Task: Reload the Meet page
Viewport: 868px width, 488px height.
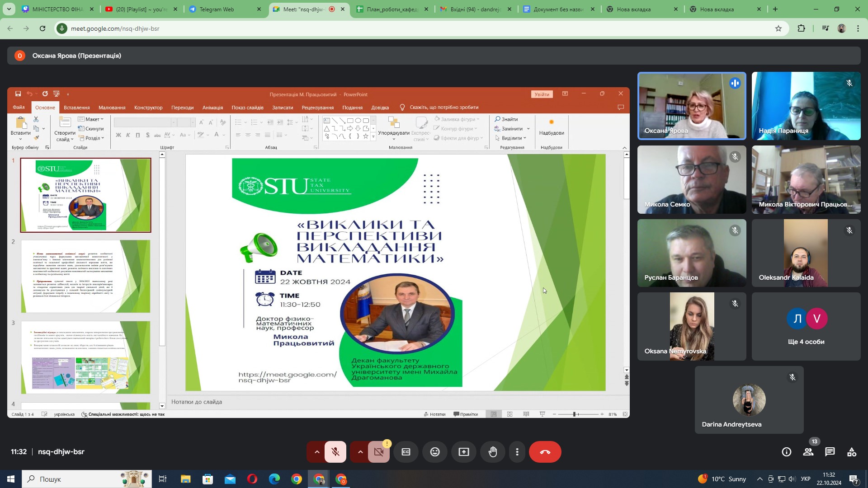Action: (42, 28)
